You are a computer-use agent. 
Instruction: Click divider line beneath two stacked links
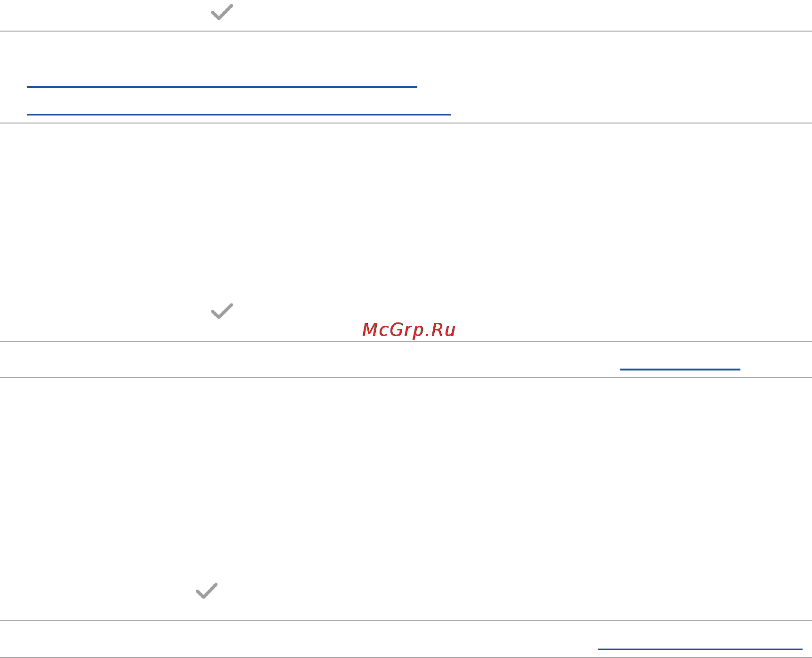(x=406, y=123)
